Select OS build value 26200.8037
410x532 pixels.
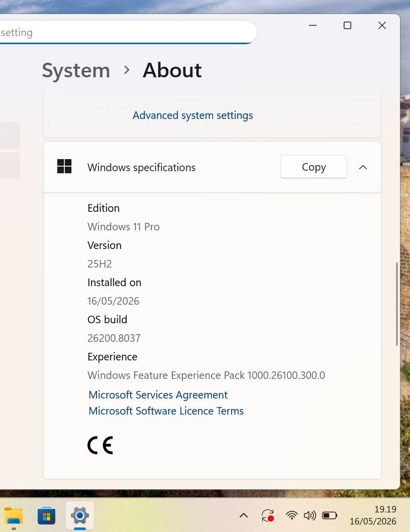(114, 338)
